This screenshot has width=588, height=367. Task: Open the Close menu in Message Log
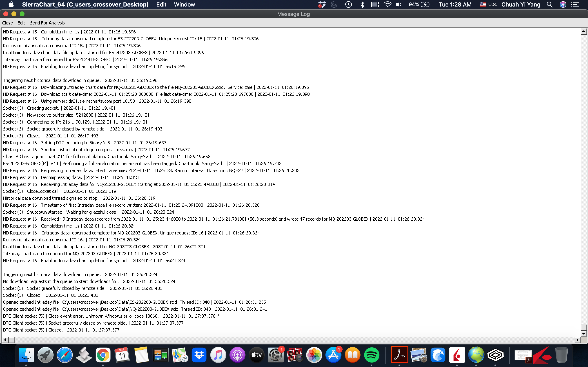coord(7,23)
